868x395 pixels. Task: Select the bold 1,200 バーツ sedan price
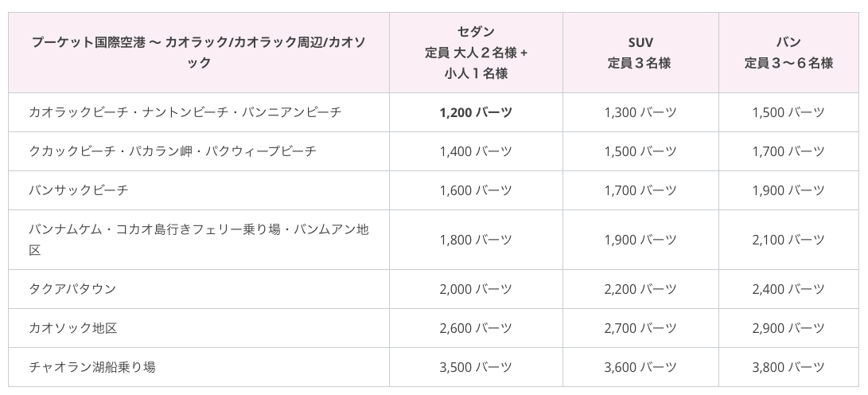pos(476,112)
